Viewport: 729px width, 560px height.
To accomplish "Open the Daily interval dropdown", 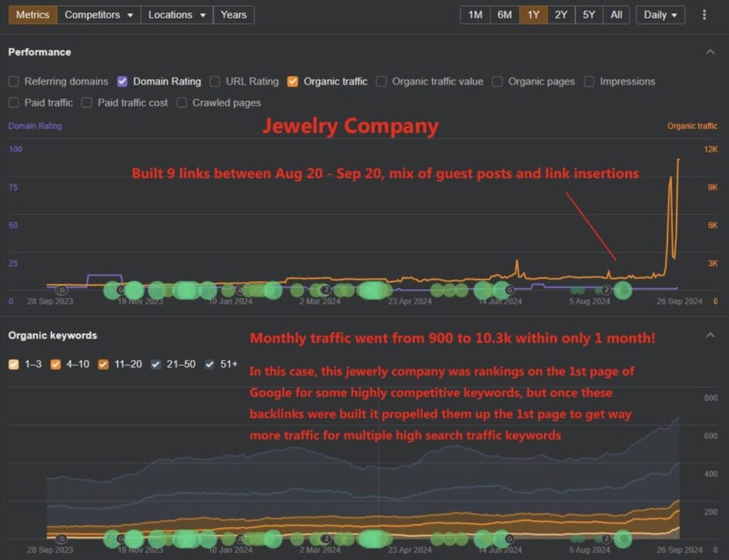I will pyautogui.click(x=660, y=15).
